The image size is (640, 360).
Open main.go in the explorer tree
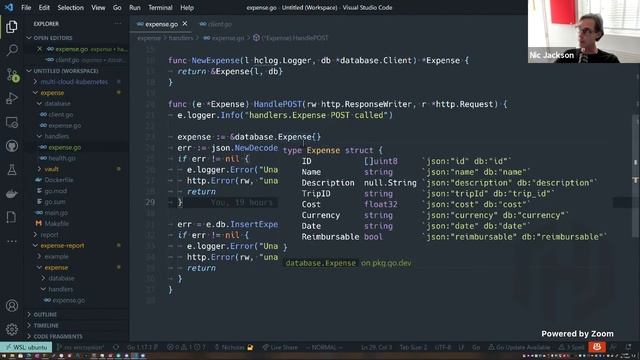tap(56, 213)
